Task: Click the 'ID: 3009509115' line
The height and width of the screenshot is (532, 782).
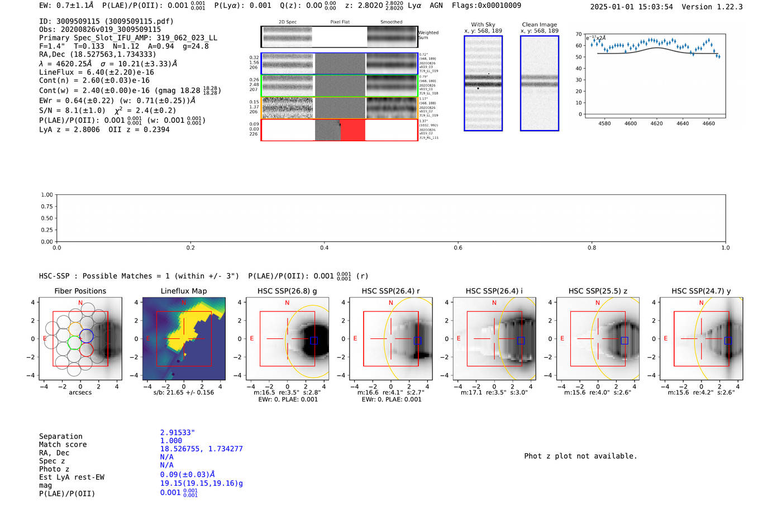Action: click(x=106, y=21)
